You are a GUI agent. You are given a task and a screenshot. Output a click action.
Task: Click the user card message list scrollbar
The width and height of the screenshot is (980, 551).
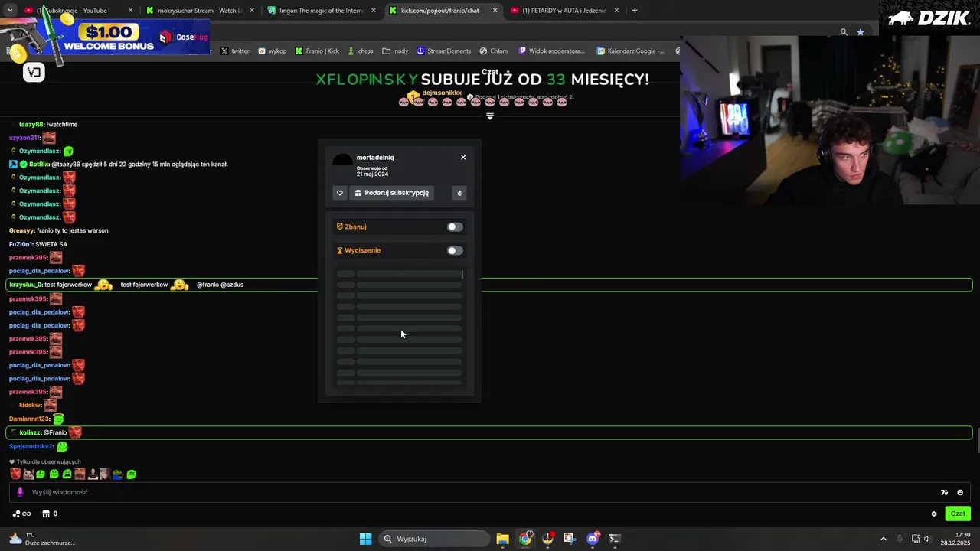point(462,274)
